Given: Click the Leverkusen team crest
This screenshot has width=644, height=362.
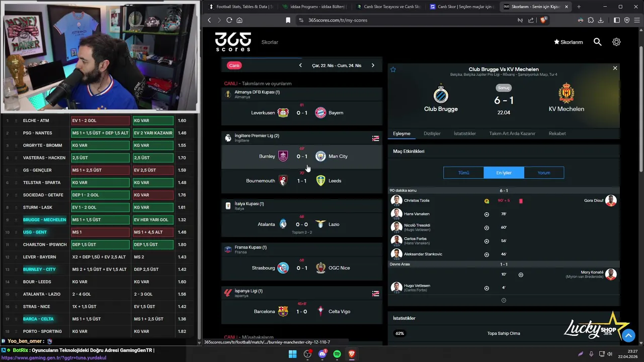Looking at the screenshot, I should pos(283,113).
